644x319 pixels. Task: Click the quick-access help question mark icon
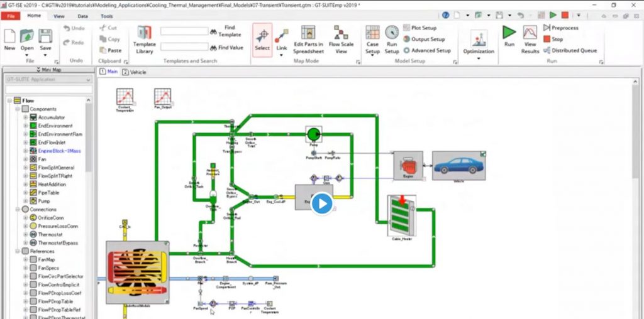(x=446, y=15)
